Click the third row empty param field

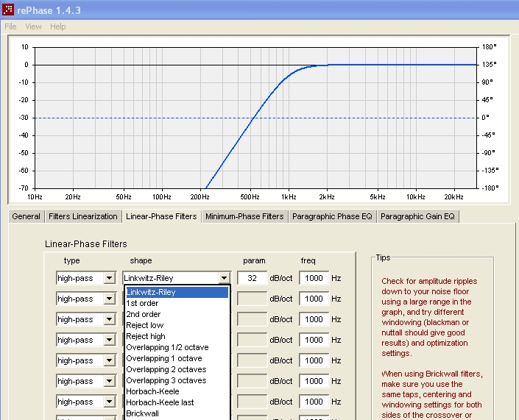click(x=252, y=319)
